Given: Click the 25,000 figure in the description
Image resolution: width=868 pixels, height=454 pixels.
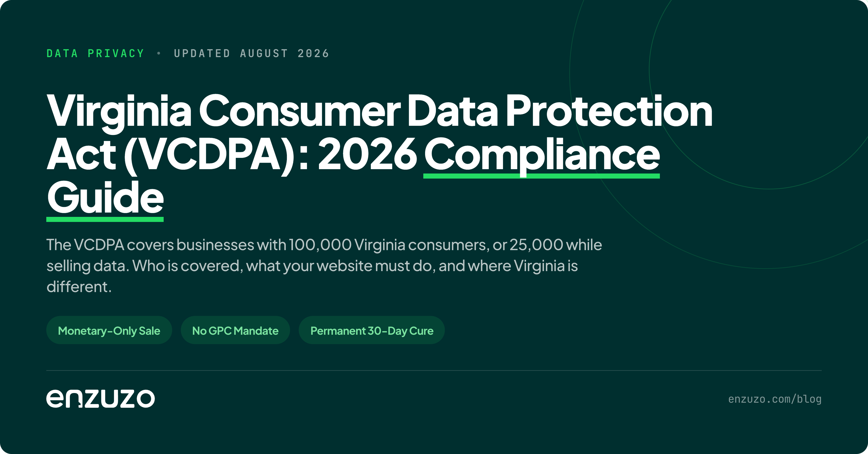Looking at the screenshot, I should tap(536, 245).
